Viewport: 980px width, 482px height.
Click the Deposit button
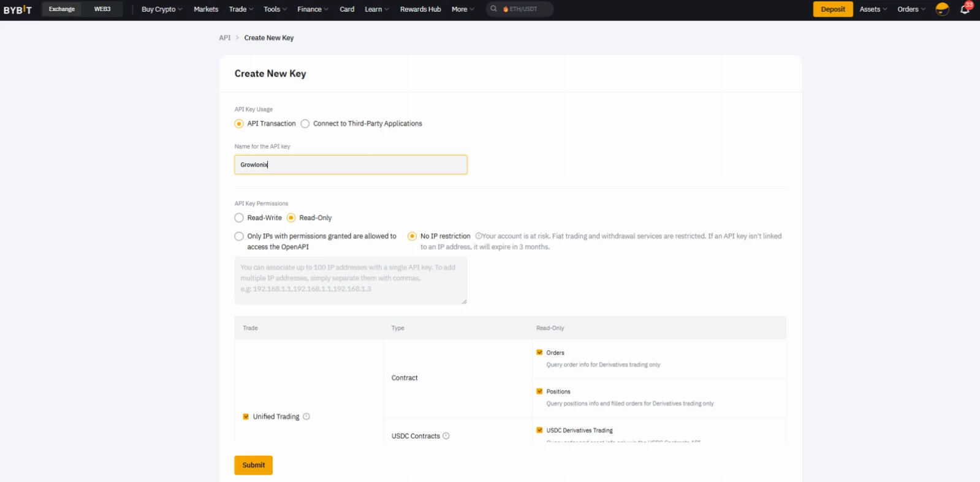pos(833,9)
